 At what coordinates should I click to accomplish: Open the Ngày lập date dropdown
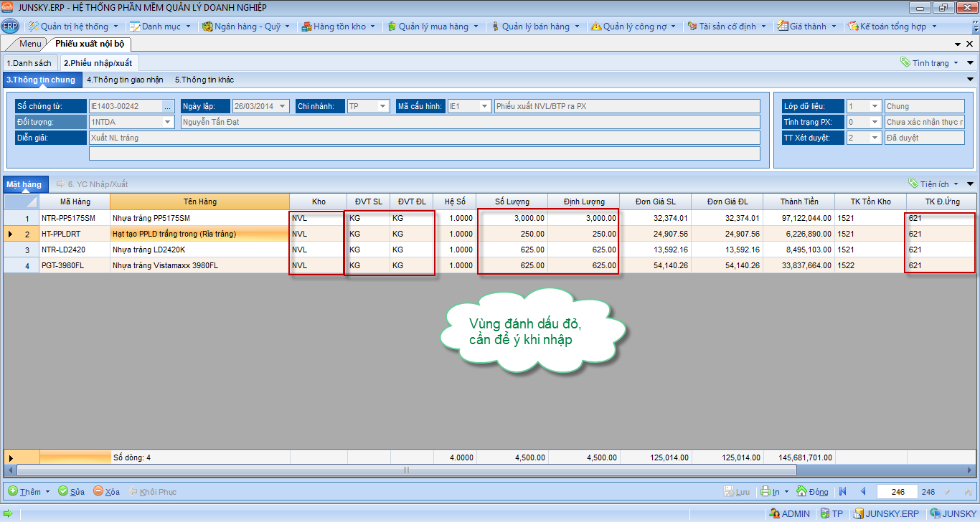pos(283,106)
